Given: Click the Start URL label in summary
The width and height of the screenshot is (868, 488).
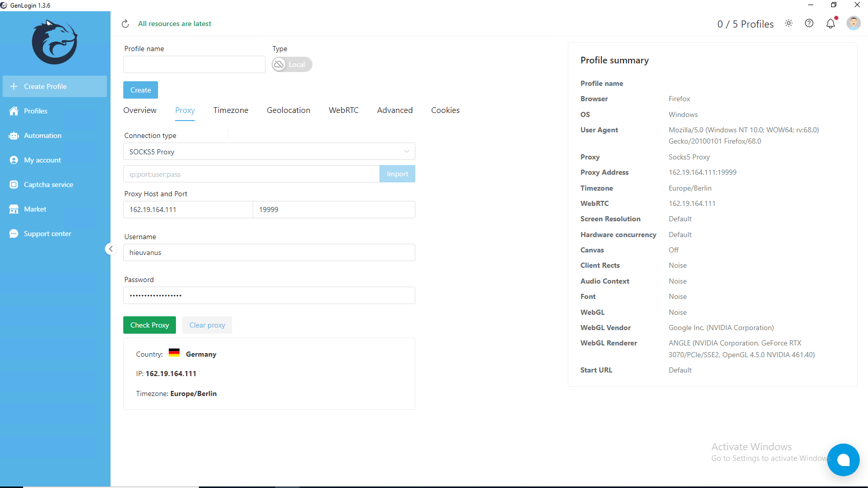Looking at the screenshot, I should click(x=596, y=370).
